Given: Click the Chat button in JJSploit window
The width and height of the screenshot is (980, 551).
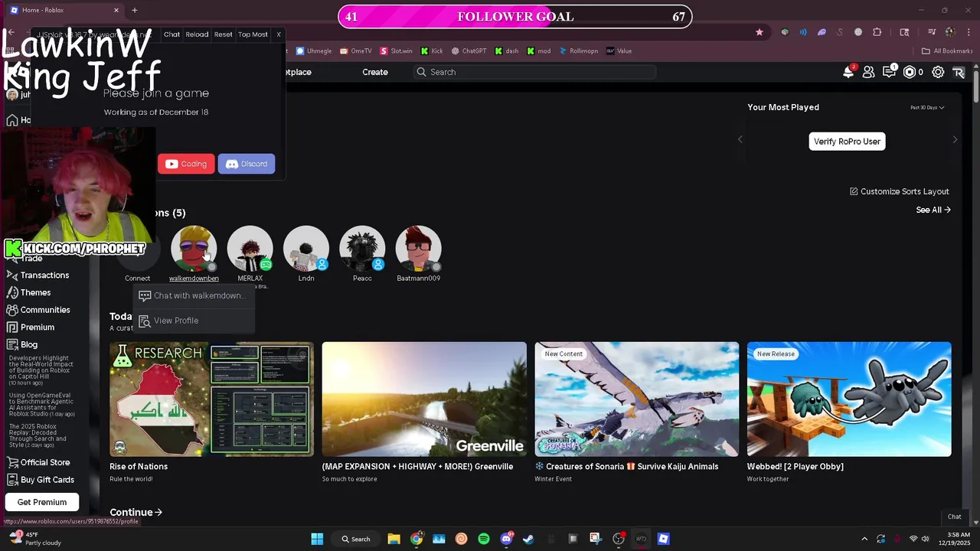Looking at the screenshot, I should tap(171, 34).
